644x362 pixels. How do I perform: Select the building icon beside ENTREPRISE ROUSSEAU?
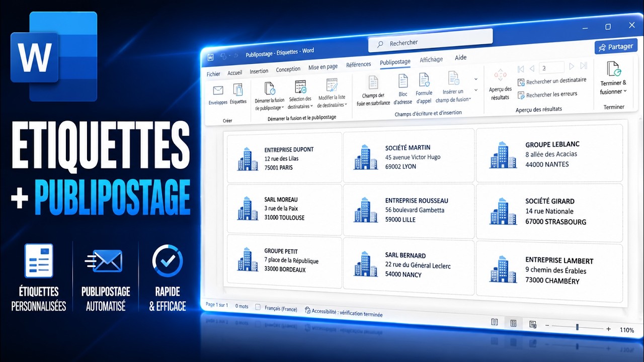coord(366,210)
